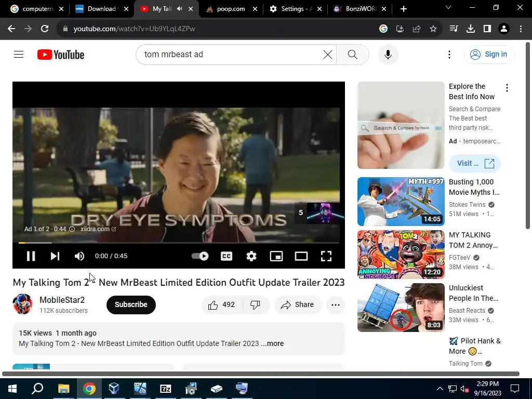Open sidebar ad three-dot options
This screenshot has height=399, width=532.
[x=507, y=88]
